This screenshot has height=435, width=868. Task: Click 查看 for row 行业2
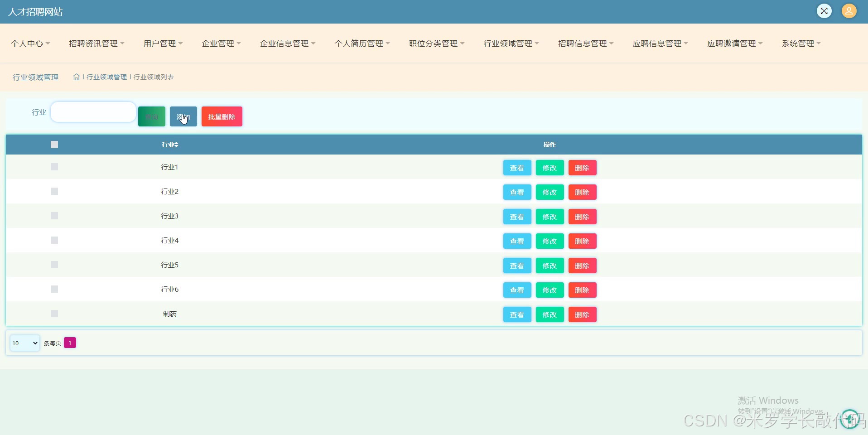517,192
